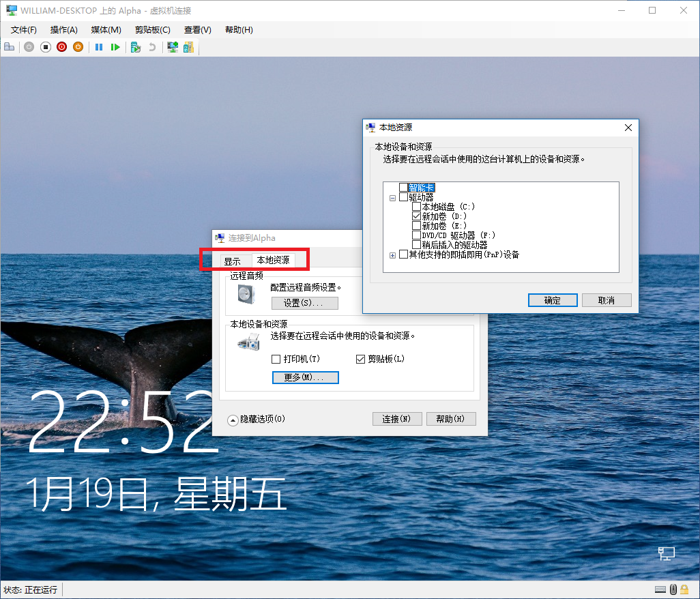Open the 媒体(M) menu
Viewport: 700px width, 599px height.
[105, 29]
